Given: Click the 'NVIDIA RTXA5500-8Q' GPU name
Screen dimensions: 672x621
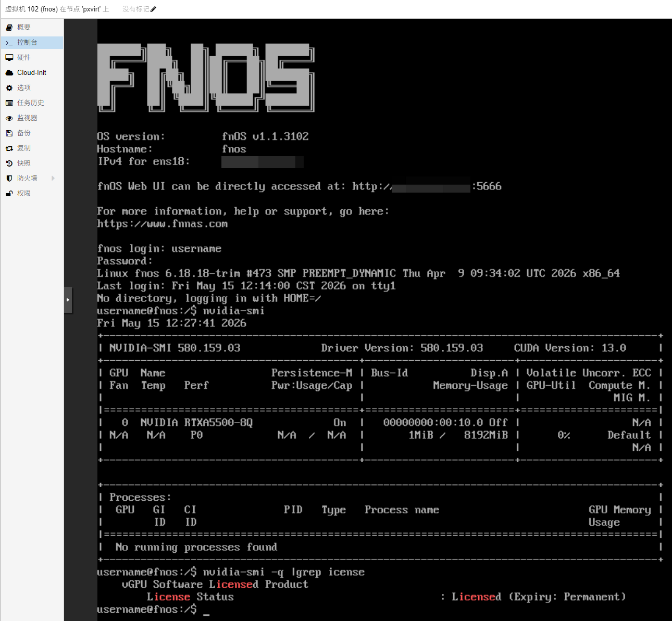Looking at the screenshot, I should coord(196,423).
